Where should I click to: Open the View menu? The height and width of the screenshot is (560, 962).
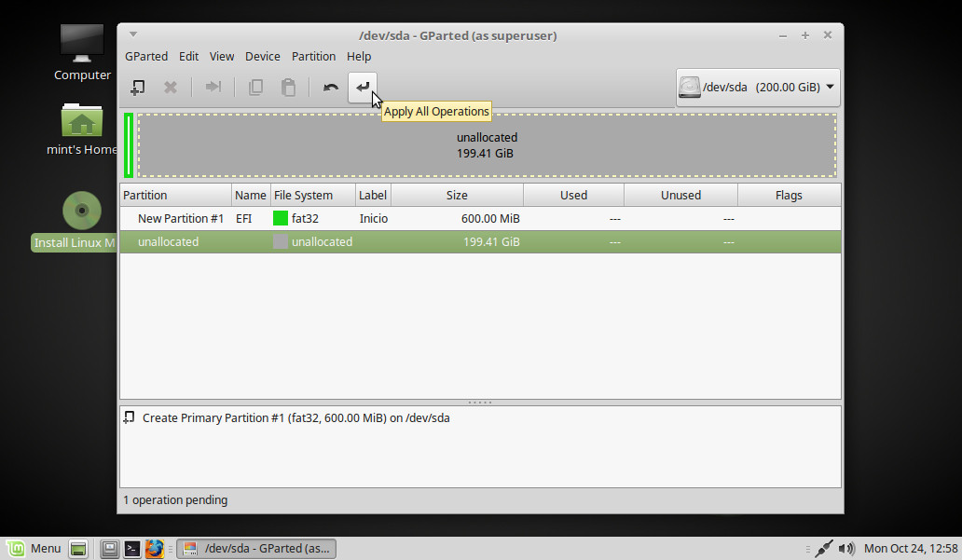click(x=222, y=56)
